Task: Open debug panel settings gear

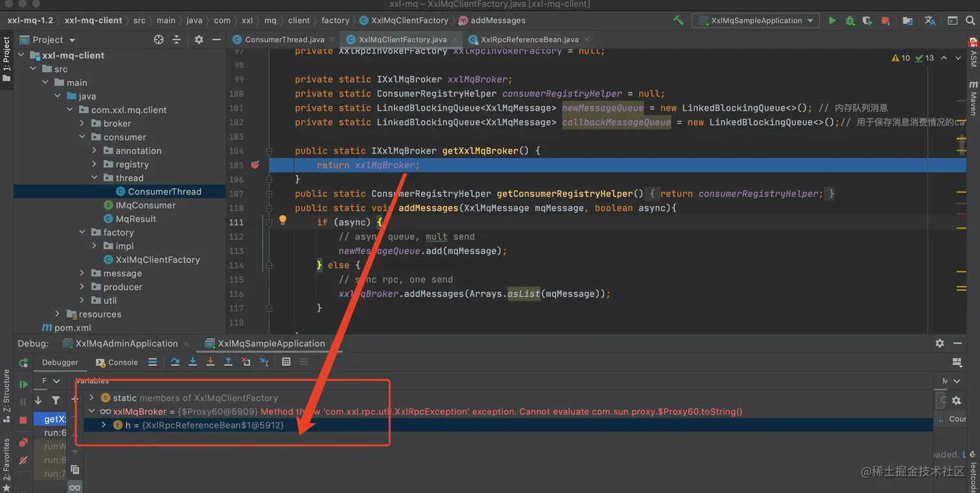Action: tap(940, 343)
